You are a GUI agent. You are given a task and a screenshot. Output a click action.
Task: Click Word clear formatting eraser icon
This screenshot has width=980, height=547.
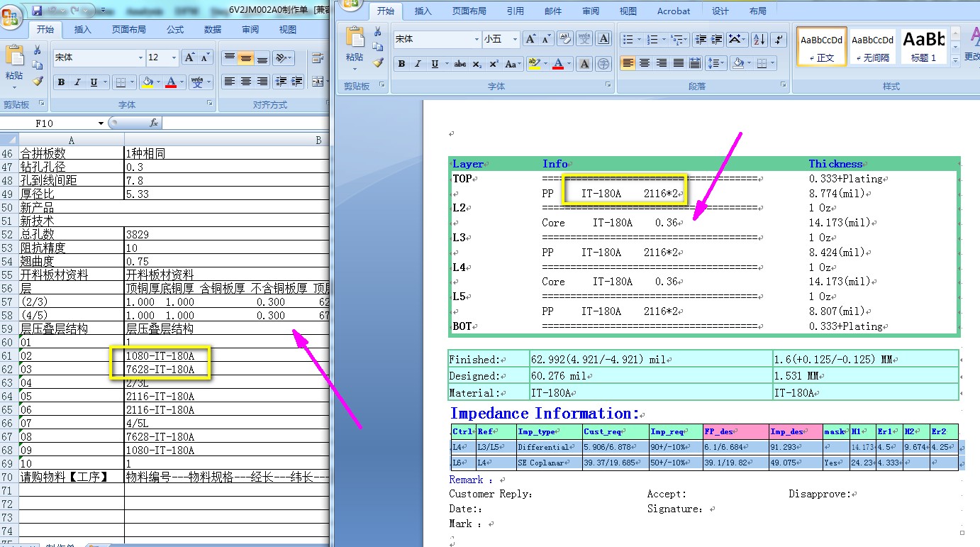(565, 39)
